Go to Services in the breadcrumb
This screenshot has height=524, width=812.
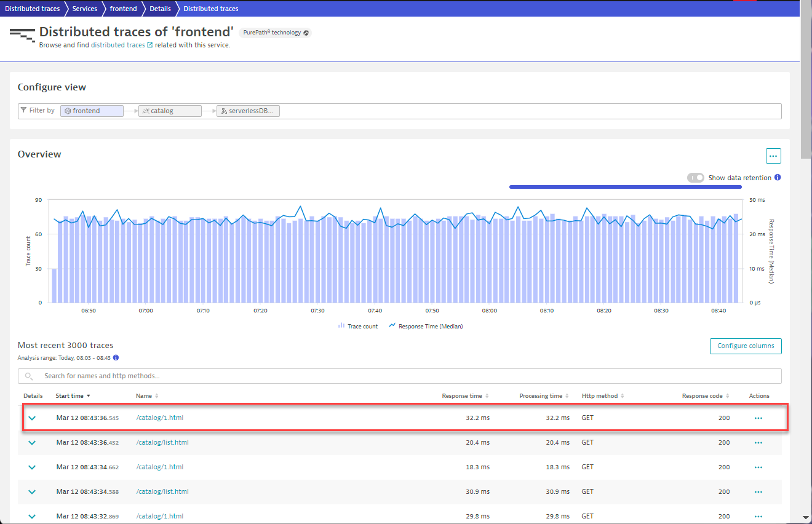(x=84, y=9)
